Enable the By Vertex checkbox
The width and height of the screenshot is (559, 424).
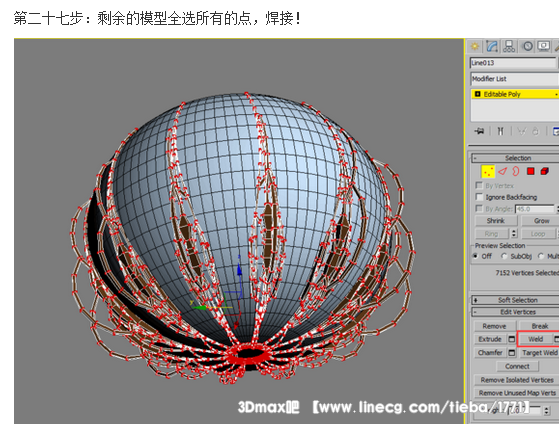point(479,185)
